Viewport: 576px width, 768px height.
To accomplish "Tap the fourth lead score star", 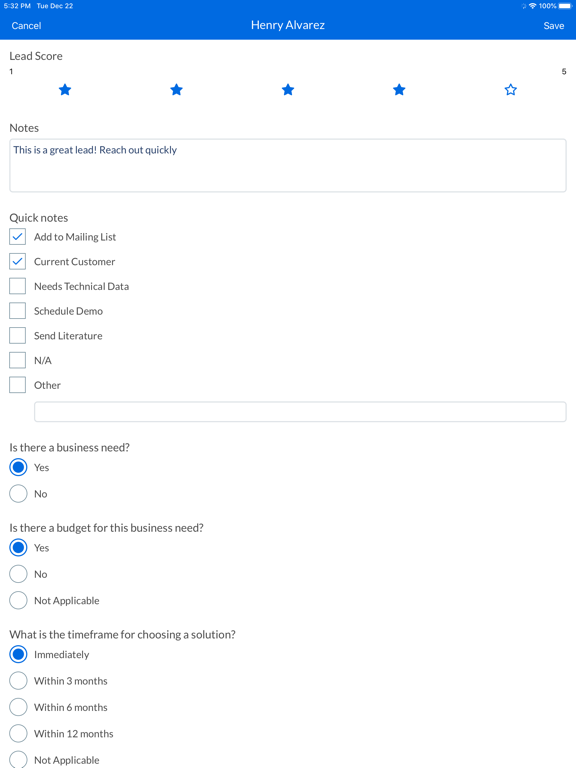I will click(399, 90).
